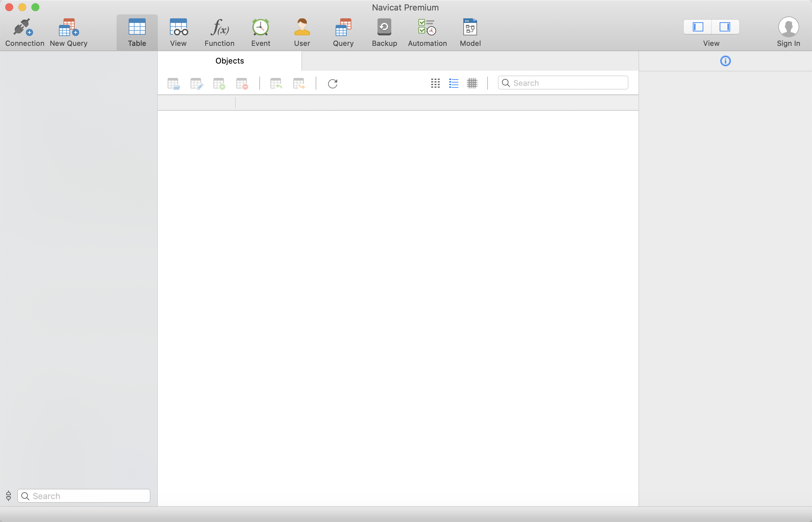Click the Backup toolbar icon
Screen dimensions: 812x522
click(384, 28)
